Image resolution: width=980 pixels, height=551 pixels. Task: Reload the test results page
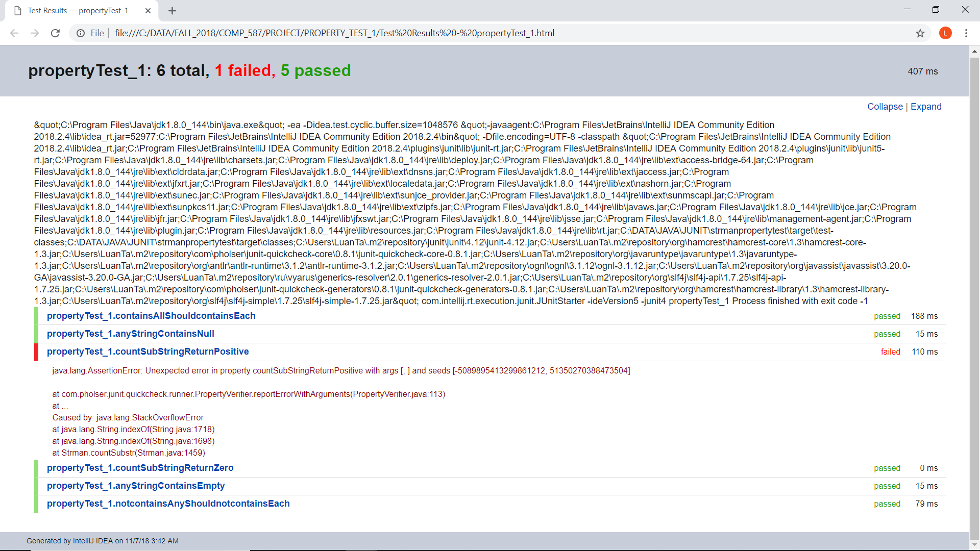click(55, 33)
